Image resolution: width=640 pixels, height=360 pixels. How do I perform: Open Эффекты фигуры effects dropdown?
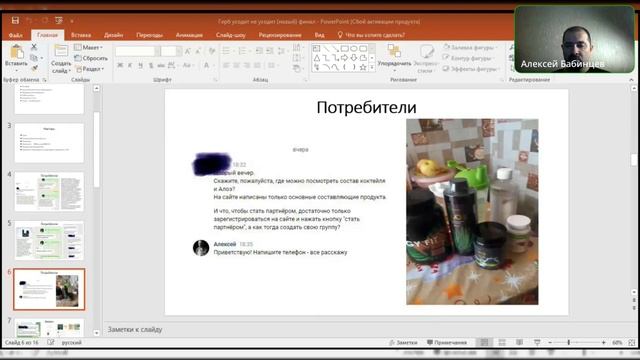[471, 69]
